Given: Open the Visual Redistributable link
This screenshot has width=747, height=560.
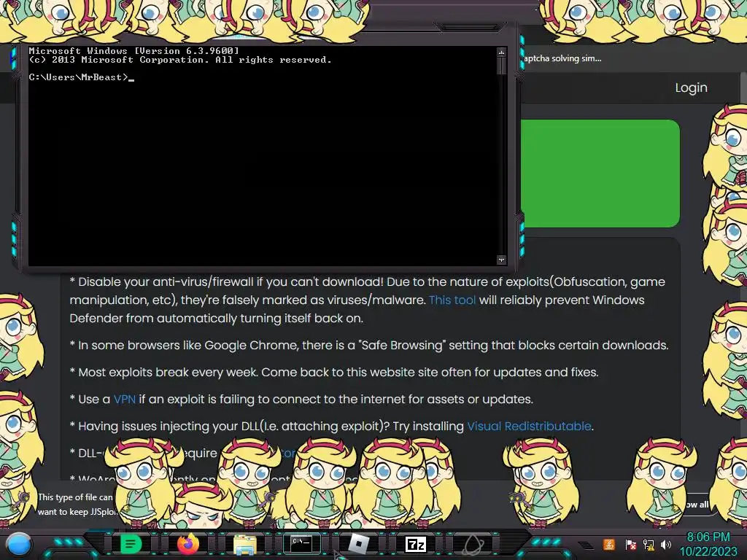Looking at the screenshot, I should [x=529, y=426].
